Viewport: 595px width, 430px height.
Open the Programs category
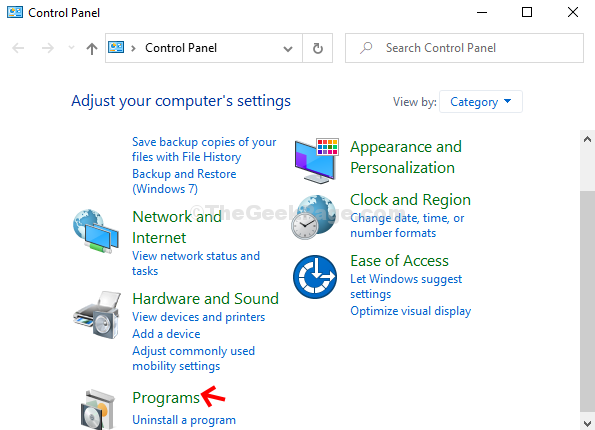coord(166,398)
